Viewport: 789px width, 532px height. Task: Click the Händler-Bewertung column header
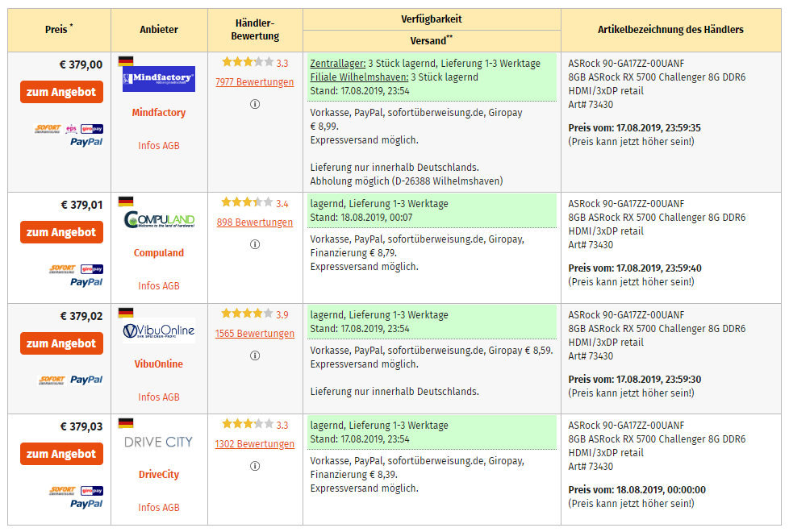(x=255, y=30)
